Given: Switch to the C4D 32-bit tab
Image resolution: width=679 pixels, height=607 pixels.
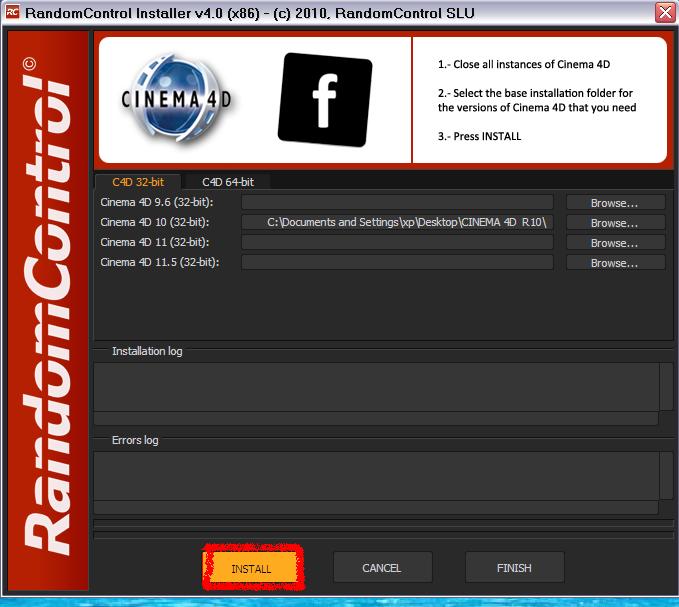Looking at the screenshot, I should [x=138, y=182].
